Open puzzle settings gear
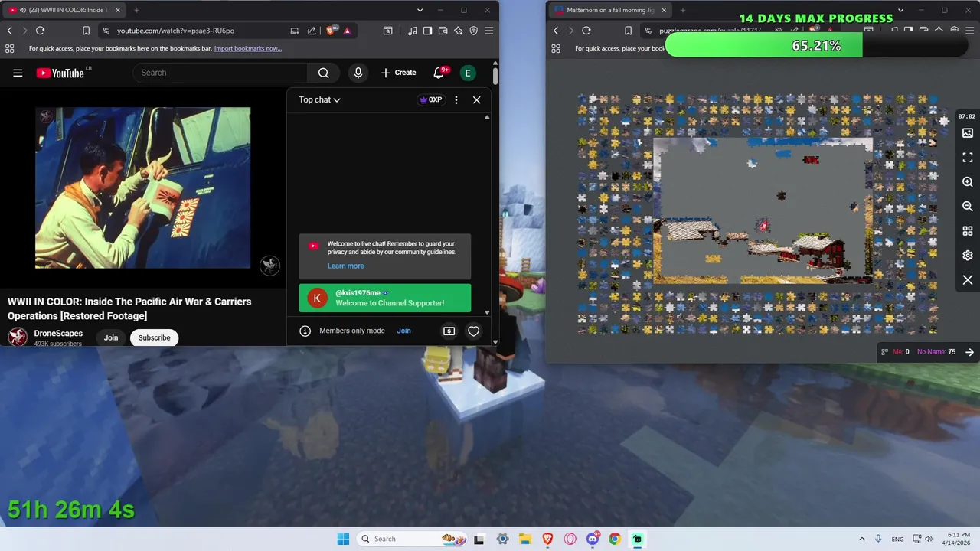This screenshot has height=551, width=980. click(968, 256)
